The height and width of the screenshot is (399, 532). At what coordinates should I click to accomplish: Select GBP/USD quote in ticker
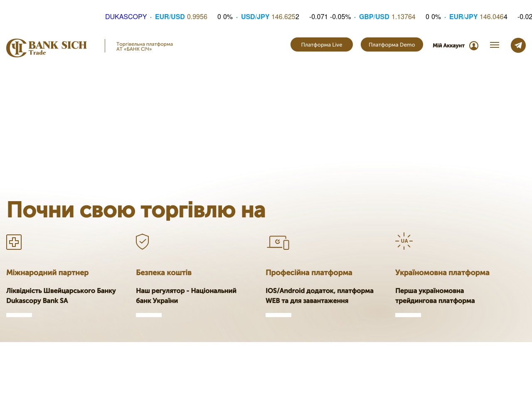(374, 17)
